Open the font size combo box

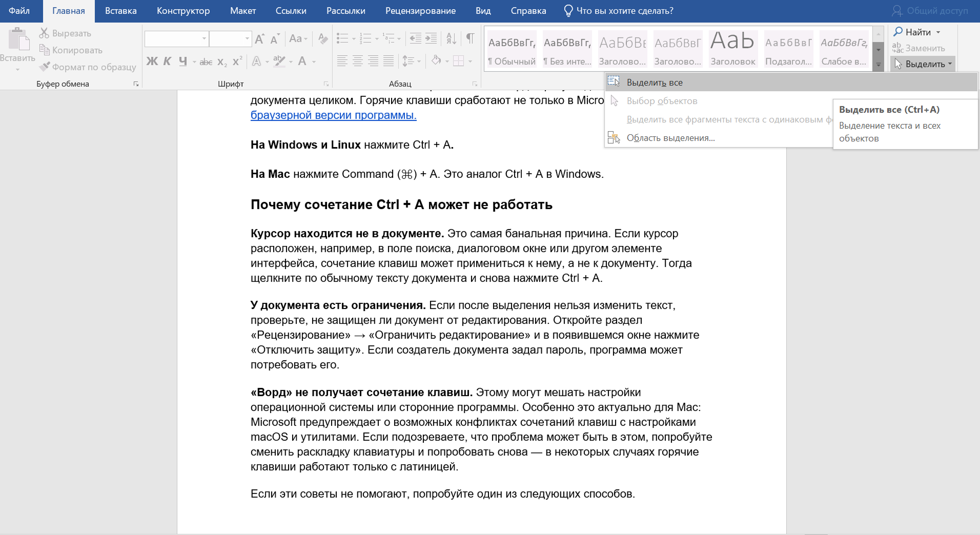point(231,38)
